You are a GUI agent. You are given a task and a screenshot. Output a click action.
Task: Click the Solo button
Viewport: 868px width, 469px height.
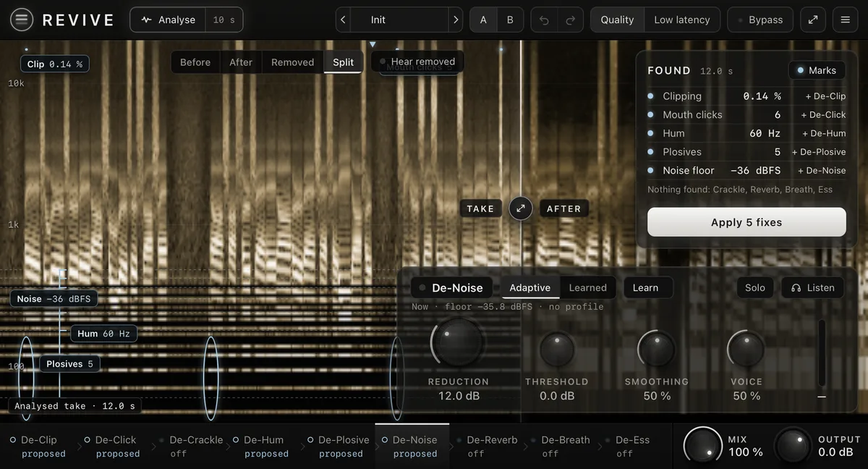[755, 287]
